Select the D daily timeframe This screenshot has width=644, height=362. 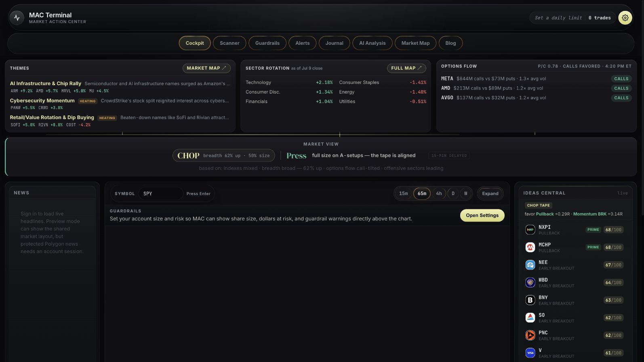point(453,194)
